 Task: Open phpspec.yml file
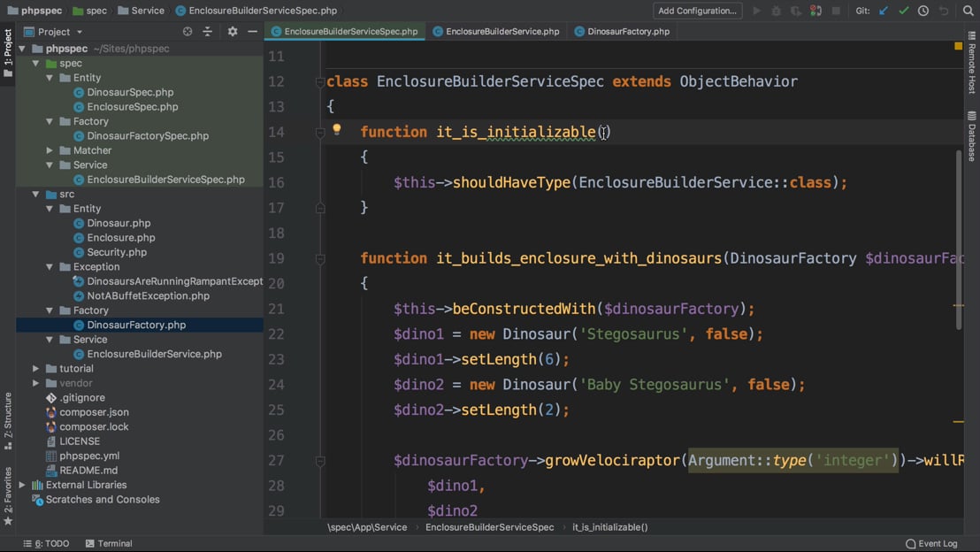coord(89,456)
